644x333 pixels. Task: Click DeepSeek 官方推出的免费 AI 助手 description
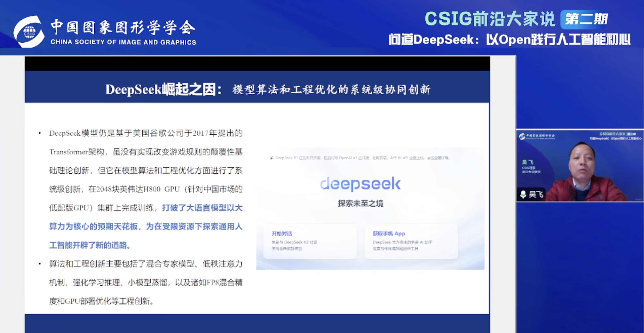pyautogui.click(x=402, y=242)
